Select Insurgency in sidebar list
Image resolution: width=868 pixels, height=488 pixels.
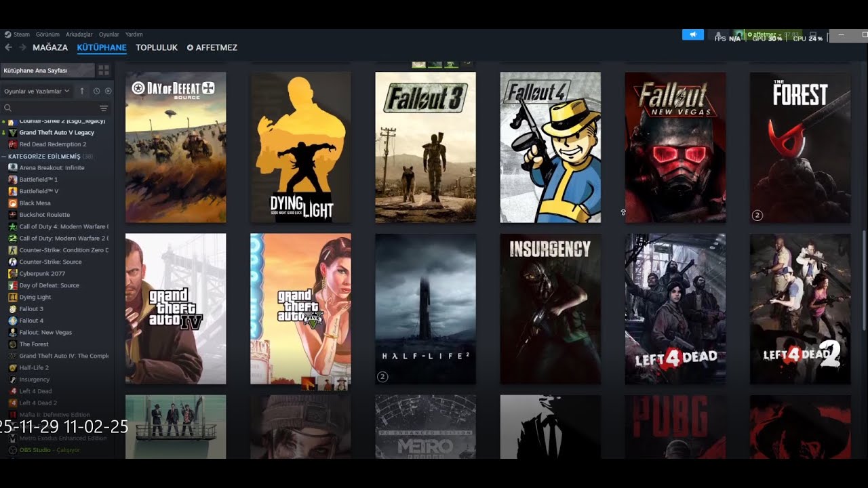[35, 380]
